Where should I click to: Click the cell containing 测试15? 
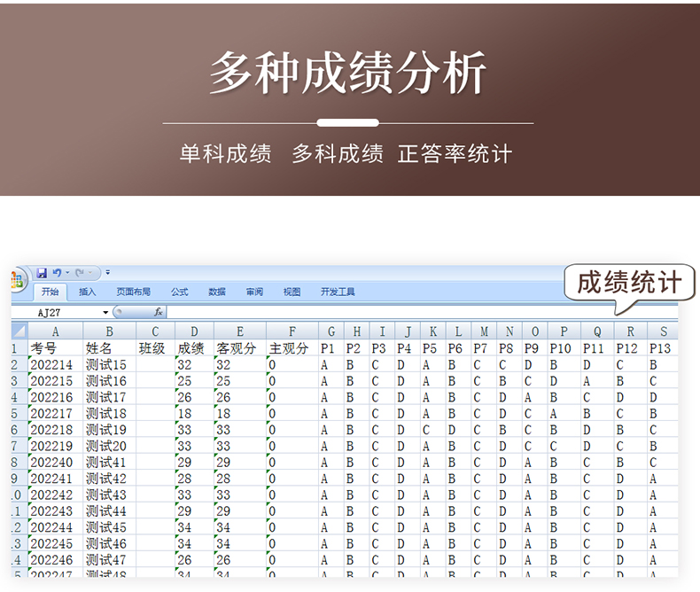pyautogui.click(x=108, y=364)
